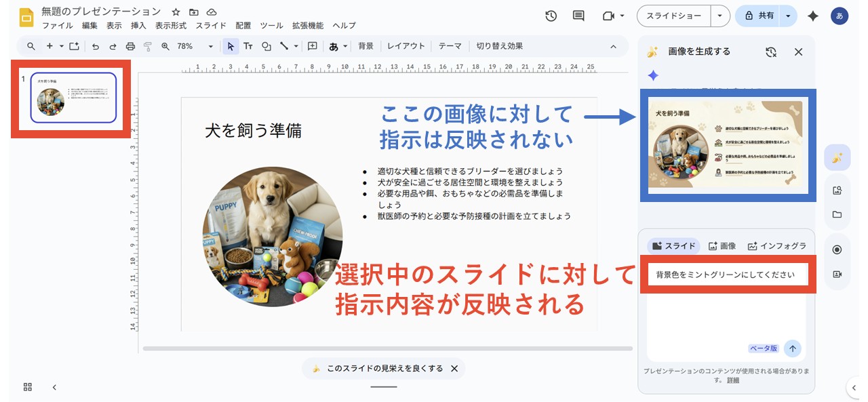This screenshot has width=868, height=402.
Task: Click the generated slide preview thumbnail
Action: [x=728, y=145]
